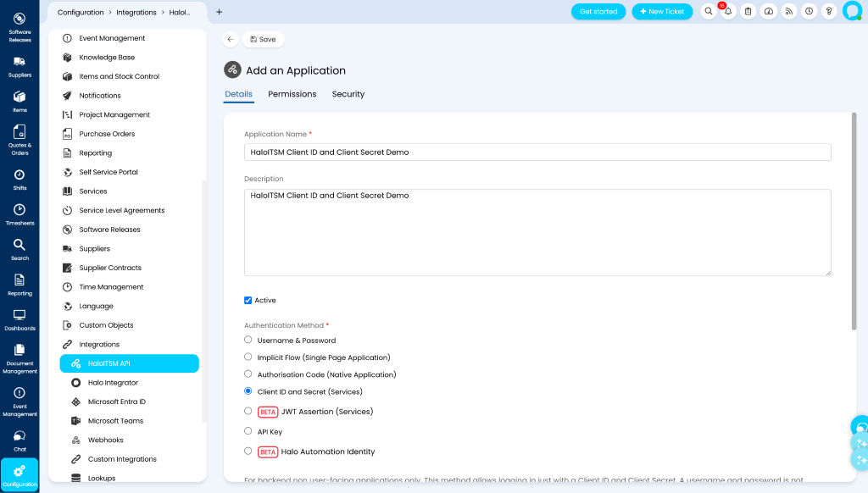Click the cloud download icon in top bar

769,12
